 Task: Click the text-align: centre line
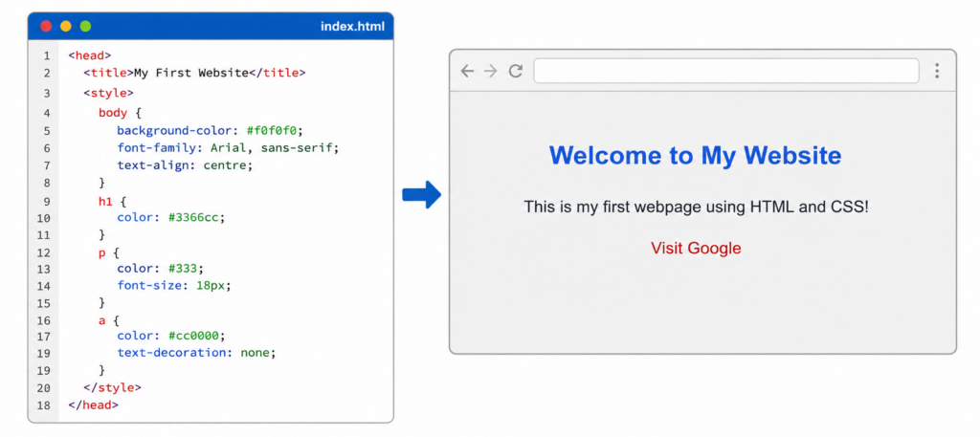pyautogui.click(x=185, y=165)
